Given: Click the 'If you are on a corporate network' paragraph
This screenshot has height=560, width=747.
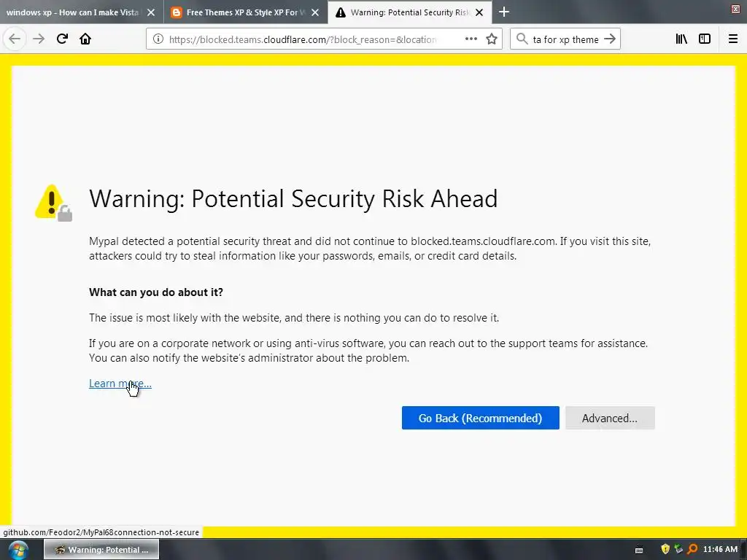Looking at the screenshot, I should point(368,351).
